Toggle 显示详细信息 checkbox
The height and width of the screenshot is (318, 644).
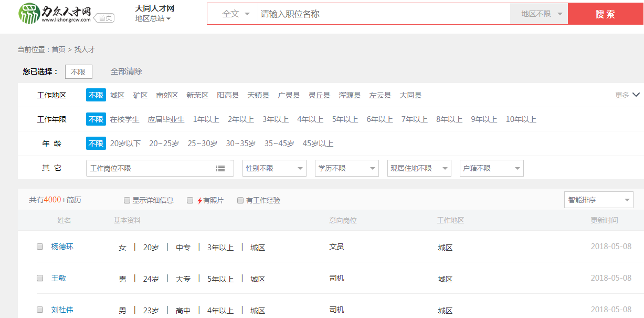click(x=126, y=200)
